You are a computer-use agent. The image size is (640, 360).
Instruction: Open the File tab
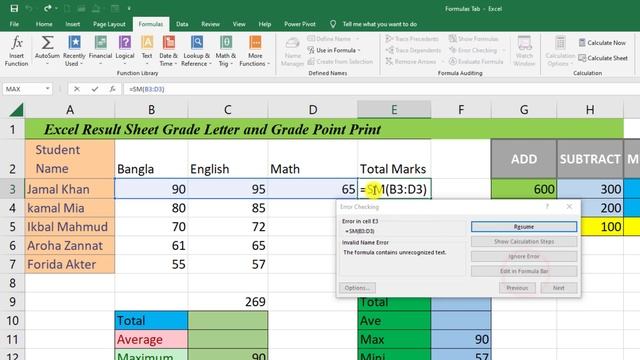(x=14, y=24)
